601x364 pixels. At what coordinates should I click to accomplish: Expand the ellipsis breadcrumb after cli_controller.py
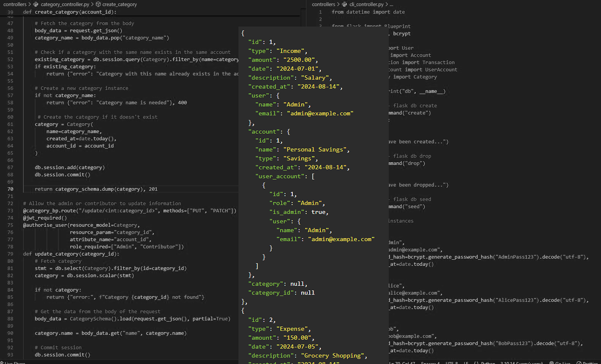click(x=391, y=4)
